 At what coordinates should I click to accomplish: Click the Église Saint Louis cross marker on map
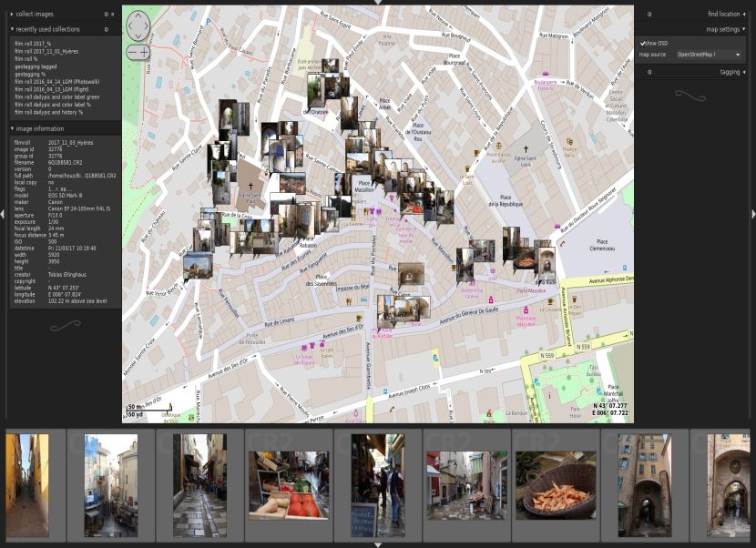[x=526, y=149]
